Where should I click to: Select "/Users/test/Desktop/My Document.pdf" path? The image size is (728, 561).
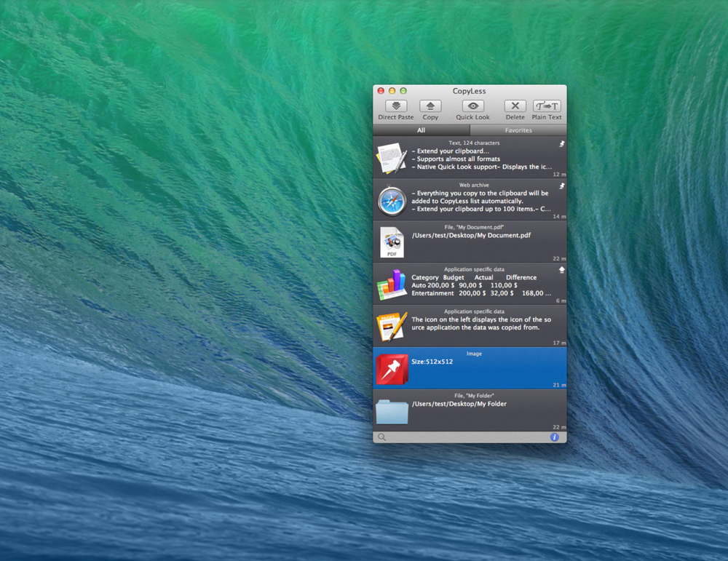(x=471, y=236)
